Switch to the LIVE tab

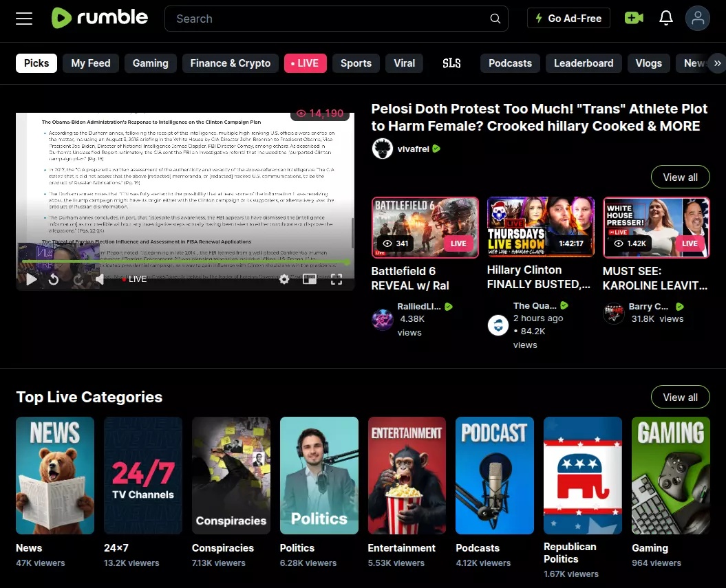(x=305, y=63)
